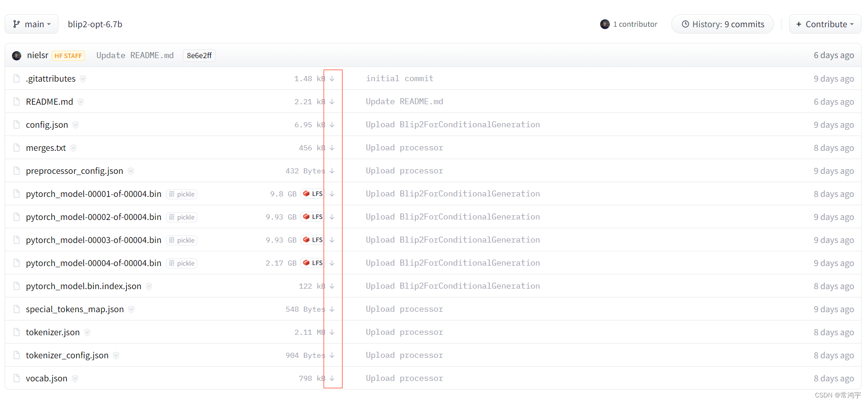Open special_tokens_map.json file
Screen dimensions: 868x403
coord(75,309)
